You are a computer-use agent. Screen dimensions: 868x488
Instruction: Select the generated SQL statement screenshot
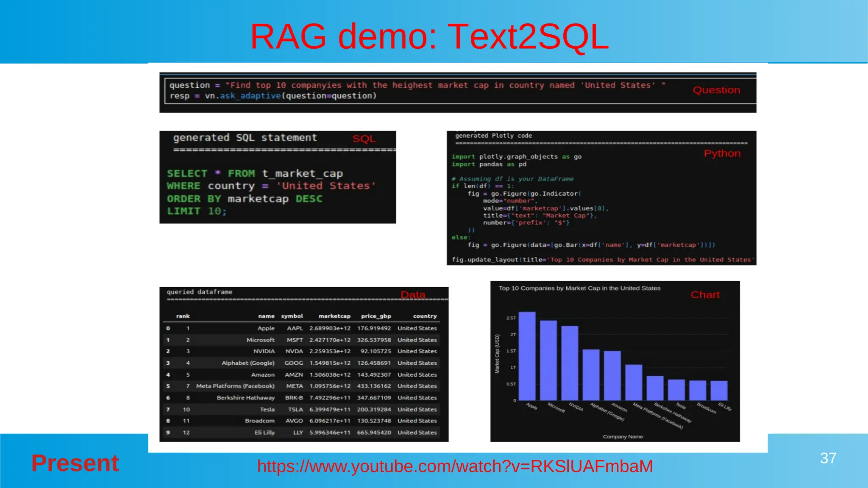click(x=278, y=177)
